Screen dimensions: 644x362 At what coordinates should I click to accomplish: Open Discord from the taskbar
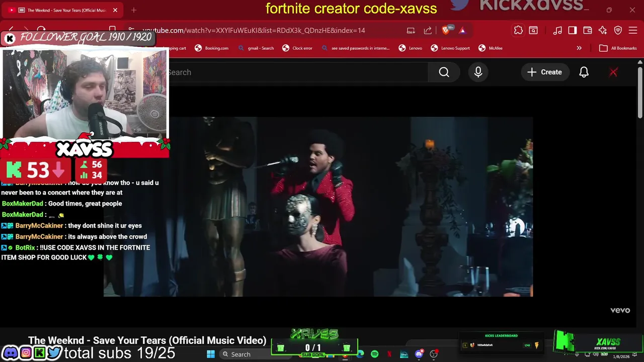(x=419, y=354)
